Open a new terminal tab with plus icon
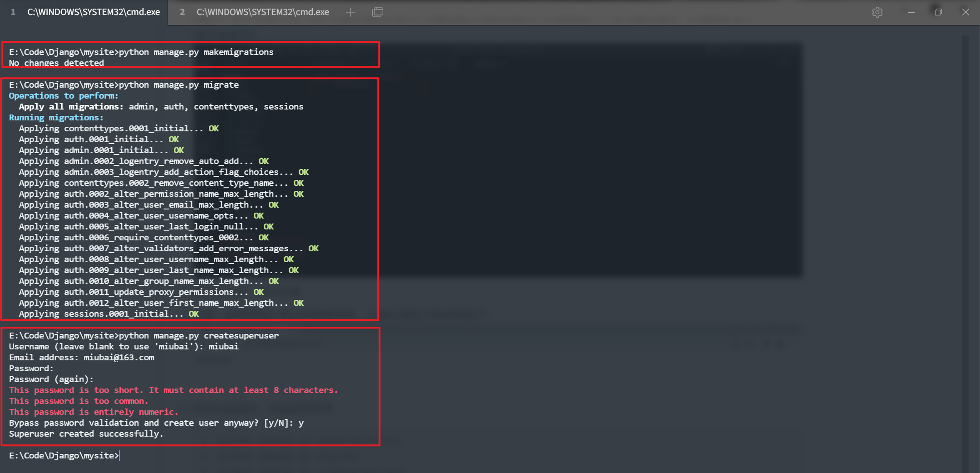Viewport: 980px width, 473px height. (x=350, y=12)
